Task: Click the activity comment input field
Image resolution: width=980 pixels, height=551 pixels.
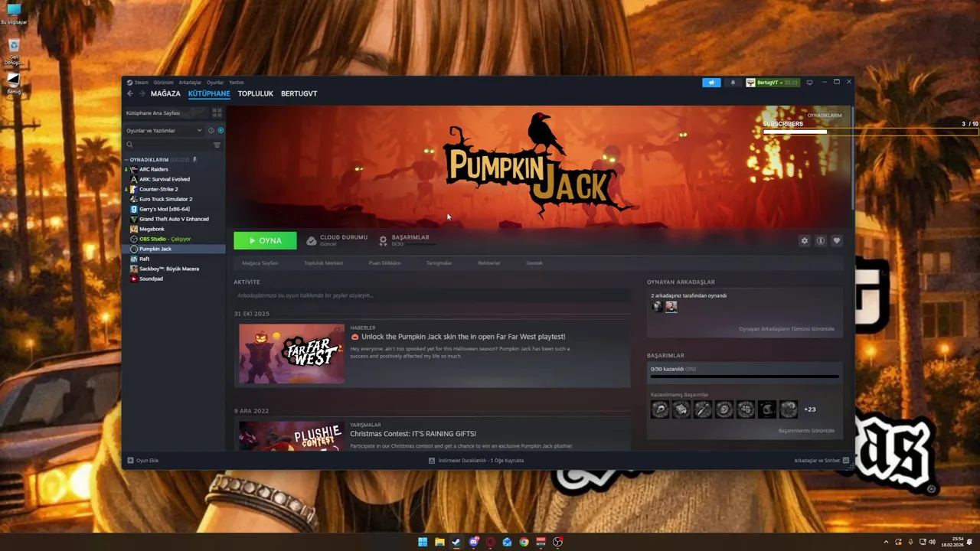Action: pos(432,295)
